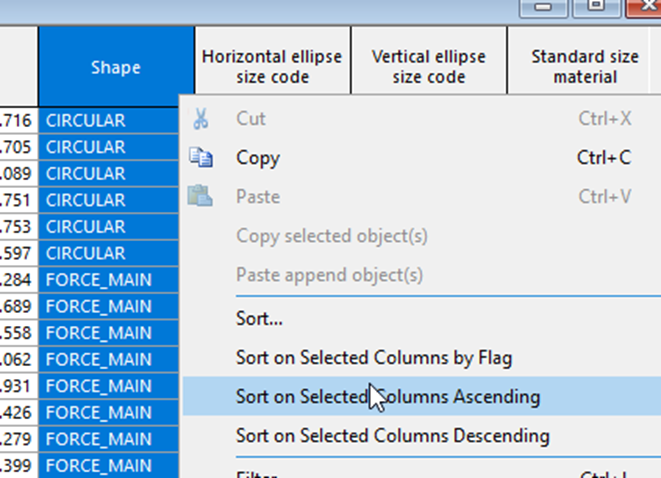Click the FORCE_MAIN cell beside .062
Image resolution: width=661 pixels, height=478 pixels.
(x=108, y=360)
